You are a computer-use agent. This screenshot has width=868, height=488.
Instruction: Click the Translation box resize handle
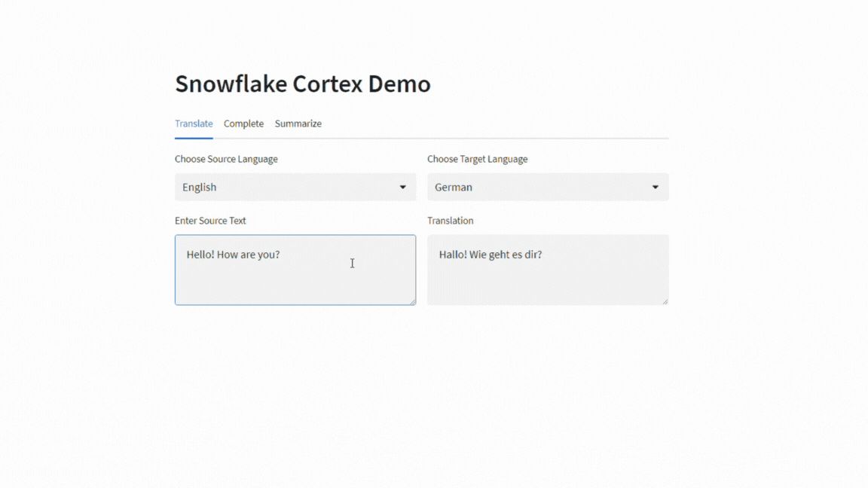click(x=664, y=301)
